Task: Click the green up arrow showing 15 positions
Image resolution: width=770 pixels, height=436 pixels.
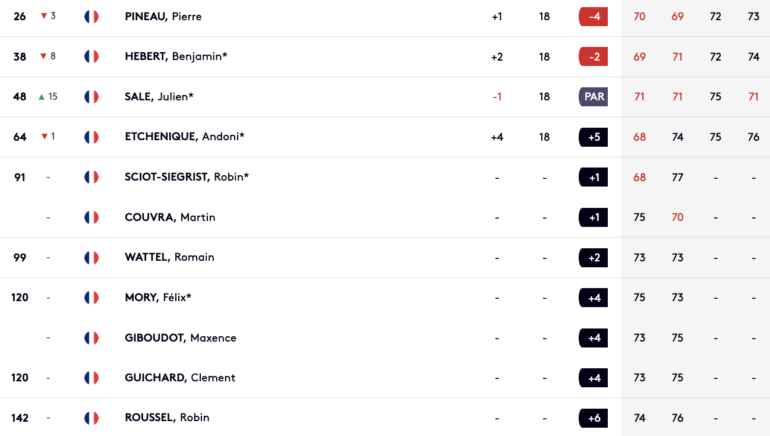Action: click(42, 97)
